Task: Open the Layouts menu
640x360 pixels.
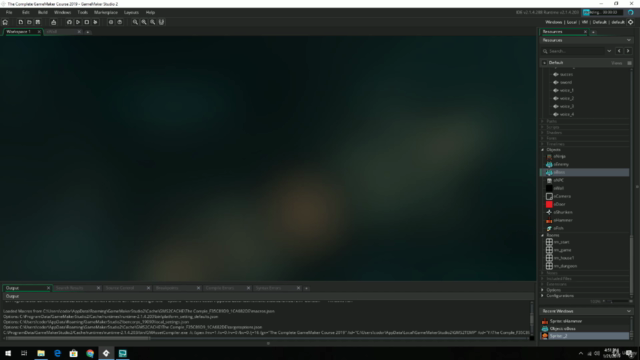Action: 131,12
